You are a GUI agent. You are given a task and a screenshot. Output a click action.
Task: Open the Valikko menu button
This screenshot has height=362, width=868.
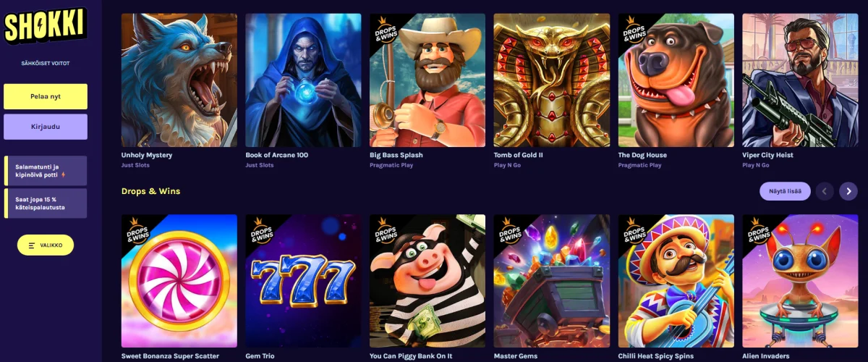click(46, 245)
